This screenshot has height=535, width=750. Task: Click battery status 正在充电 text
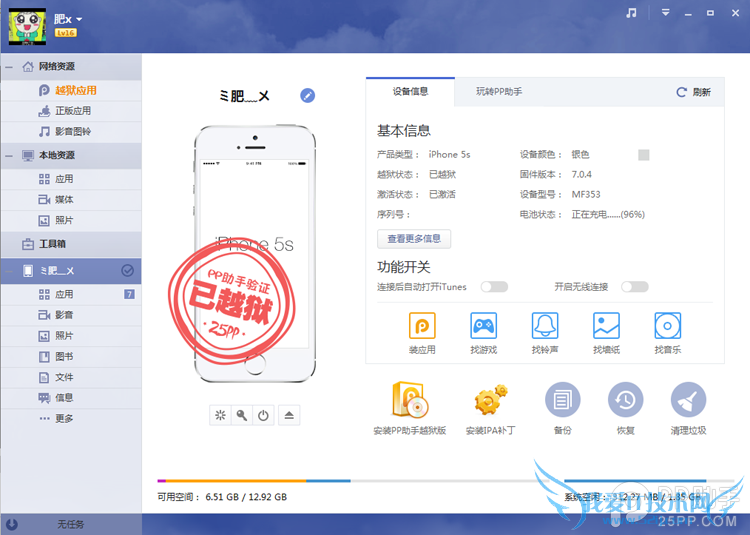pyautogui.click(x=608, y=215)
